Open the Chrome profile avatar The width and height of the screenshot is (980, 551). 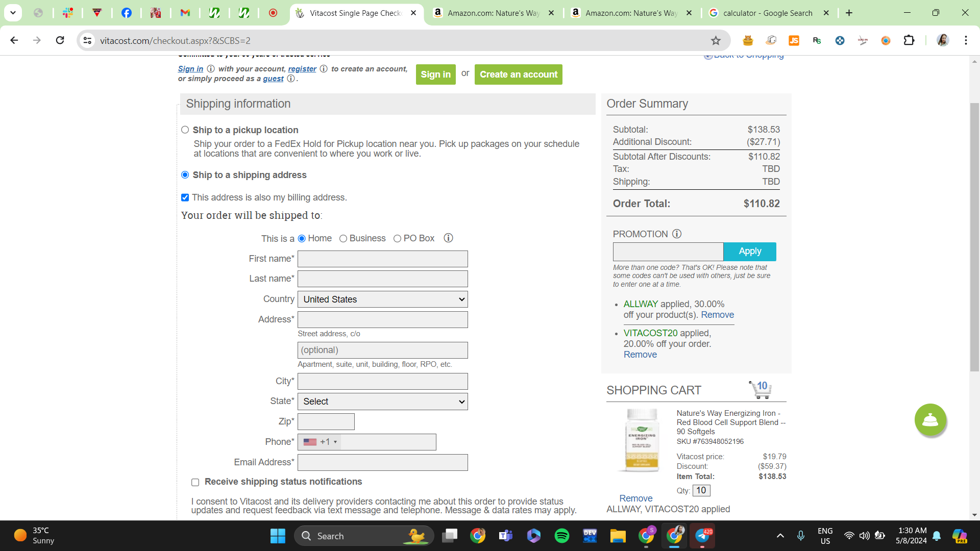[943, 40]
